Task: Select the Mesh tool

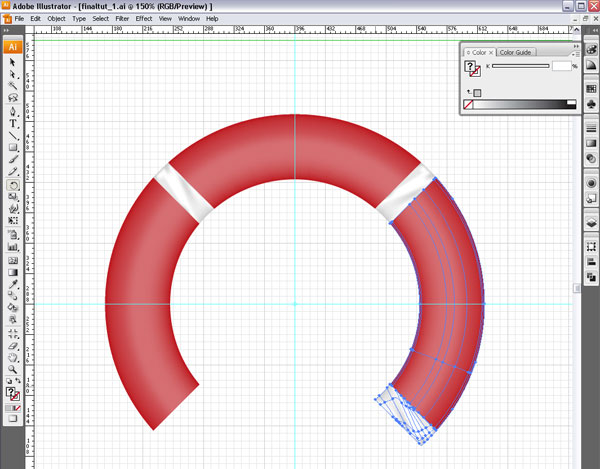Action: pyautogui.click(x=13, y=261)
